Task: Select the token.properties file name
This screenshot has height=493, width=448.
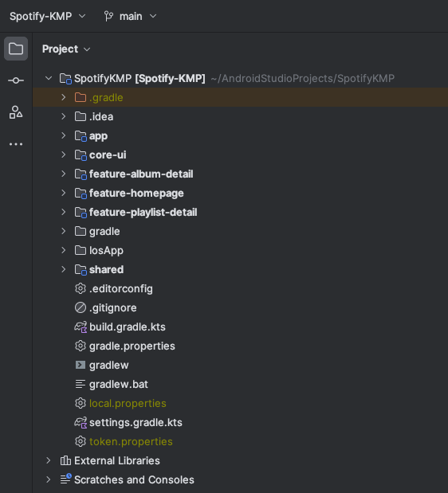Action: click(131, 442)
